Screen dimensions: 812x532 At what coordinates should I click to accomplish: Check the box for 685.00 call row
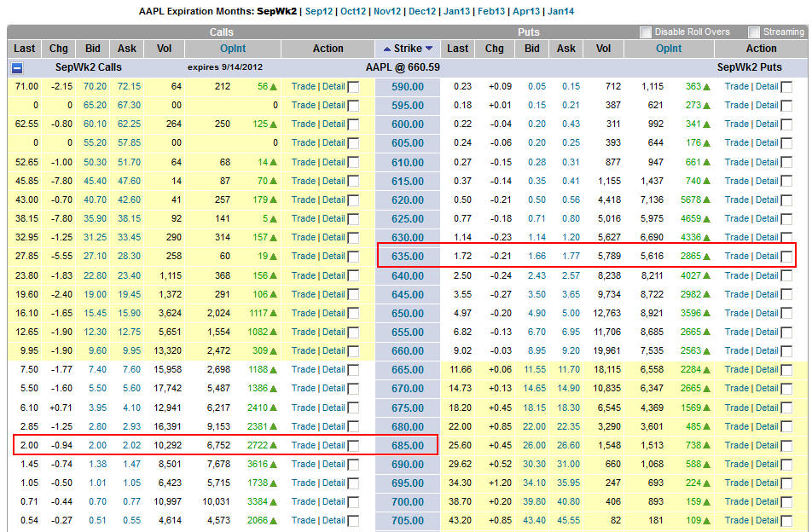[x=353, y=446]
